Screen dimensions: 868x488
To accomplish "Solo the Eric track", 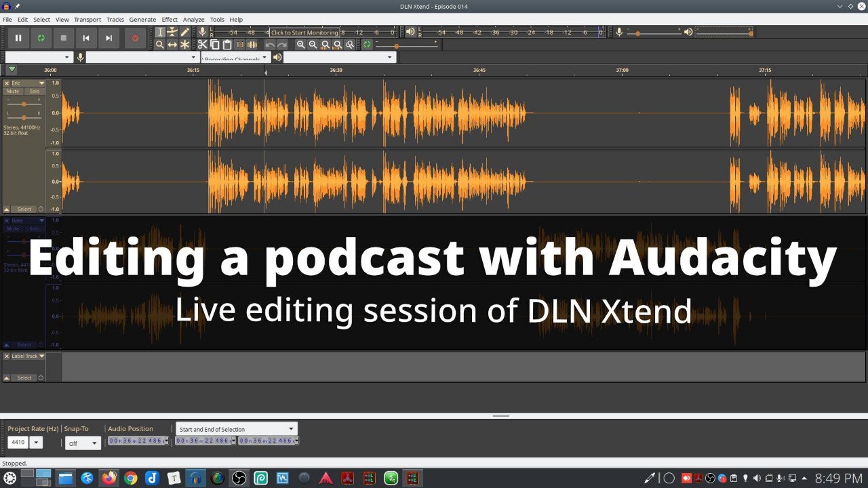I will coord(34,91).
